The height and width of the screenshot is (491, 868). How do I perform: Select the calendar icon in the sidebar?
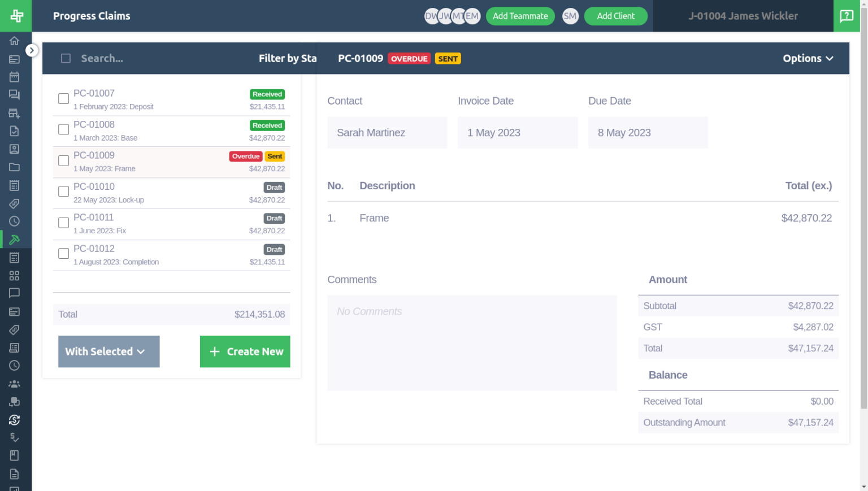tap(14, 77)
